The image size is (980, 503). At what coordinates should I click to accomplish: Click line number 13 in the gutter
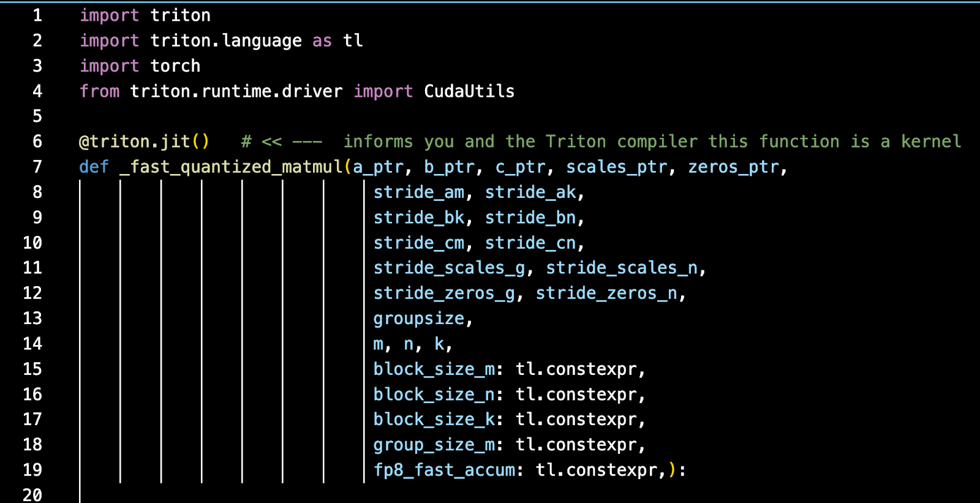pyautogui.click(x=32, y=318)
